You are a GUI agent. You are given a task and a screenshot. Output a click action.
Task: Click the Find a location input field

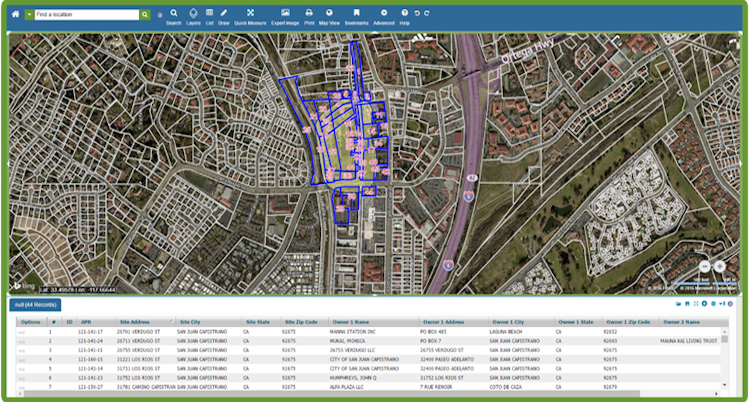pos(87,15)
